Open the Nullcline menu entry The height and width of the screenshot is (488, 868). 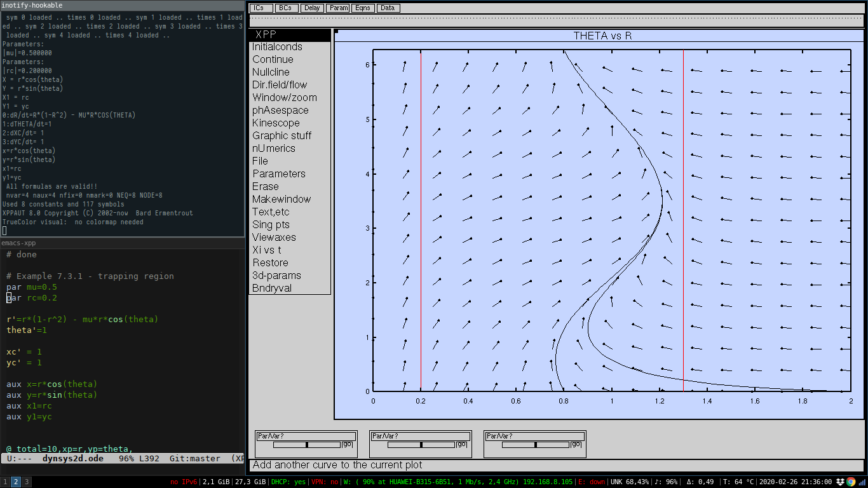click(290, 72)
